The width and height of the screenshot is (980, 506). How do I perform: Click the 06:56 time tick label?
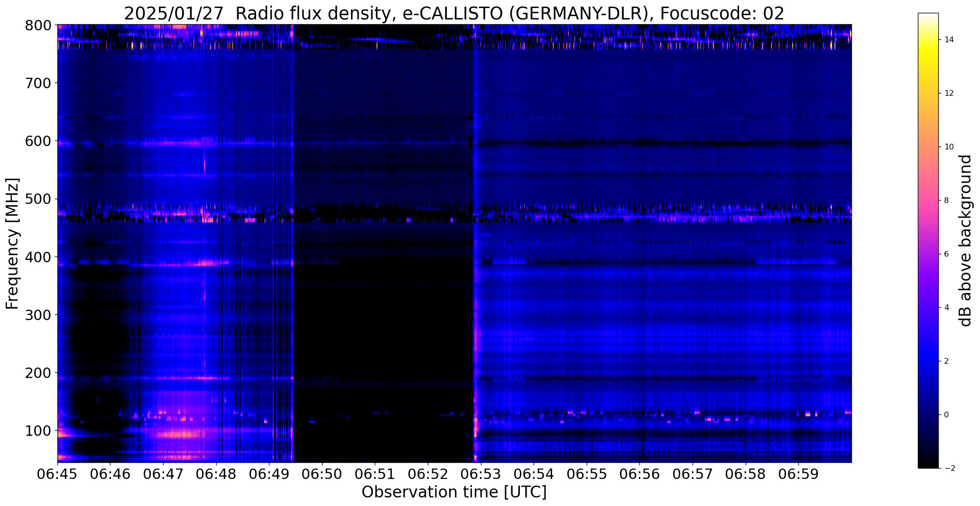coord(640,474)
